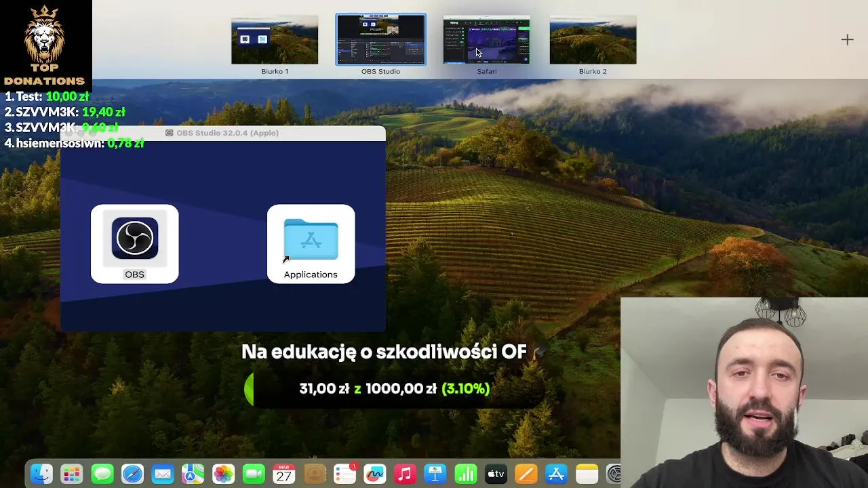This screenshot has width=868, height=488.
Task: Open Safari compass icon in the Dock
Action: [x=132, y=474]
